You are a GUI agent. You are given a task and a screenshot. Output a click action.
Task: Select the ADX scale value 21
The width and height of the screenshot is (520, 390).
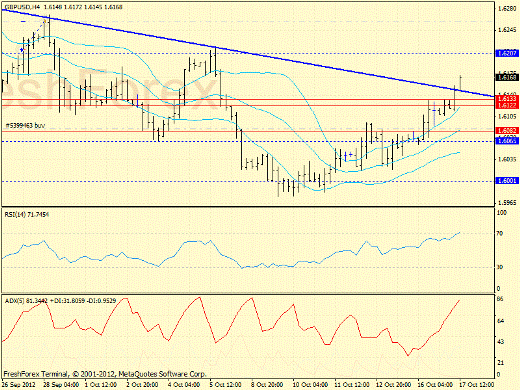coord(500,363)
